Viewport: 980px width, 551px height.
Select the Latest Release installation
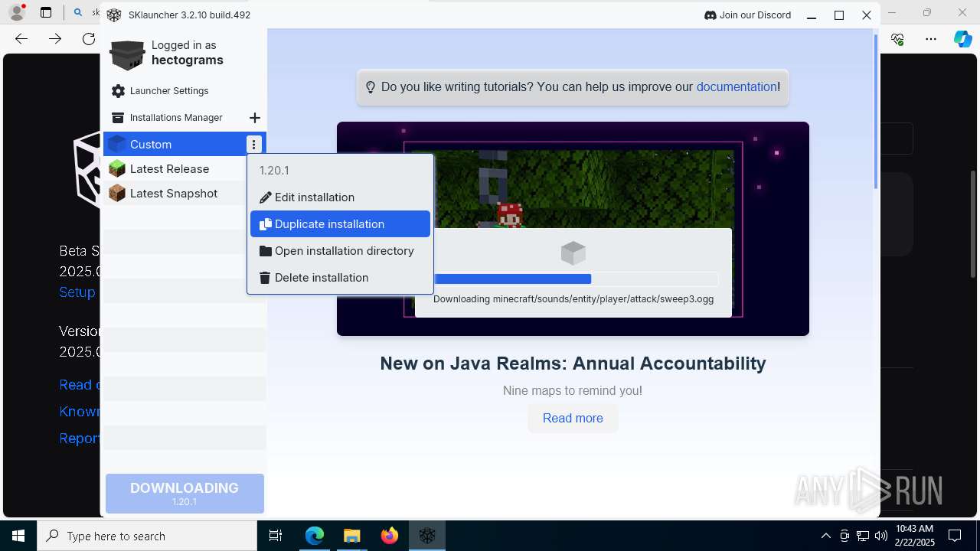[185, 168]
